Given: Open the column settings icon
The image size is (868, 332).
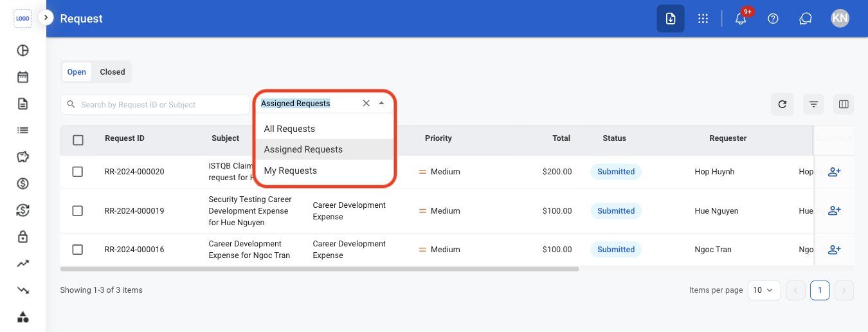Looking at the screenshot, I should tap(844, 104).
